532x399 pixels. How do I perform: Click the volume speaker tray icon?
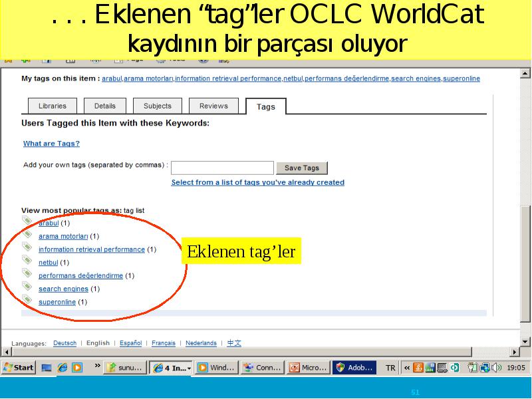coord(496,368)
